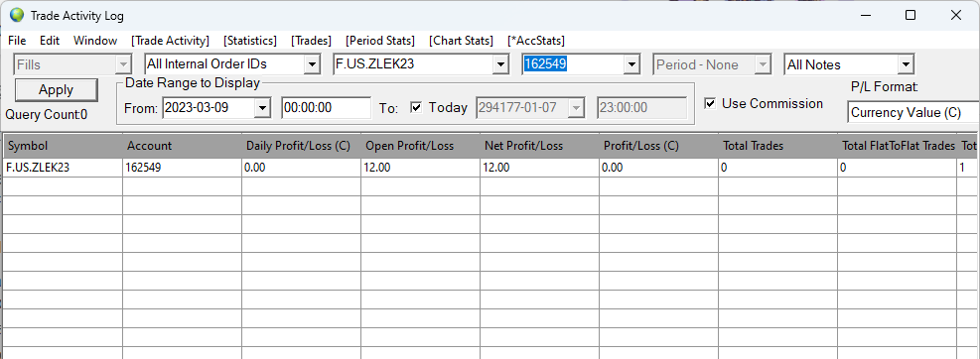Image resolution: width=980 pixels, height=359 pixels.
Task: Click the Net Profit/Loss column header
Action: coord(540,146)
